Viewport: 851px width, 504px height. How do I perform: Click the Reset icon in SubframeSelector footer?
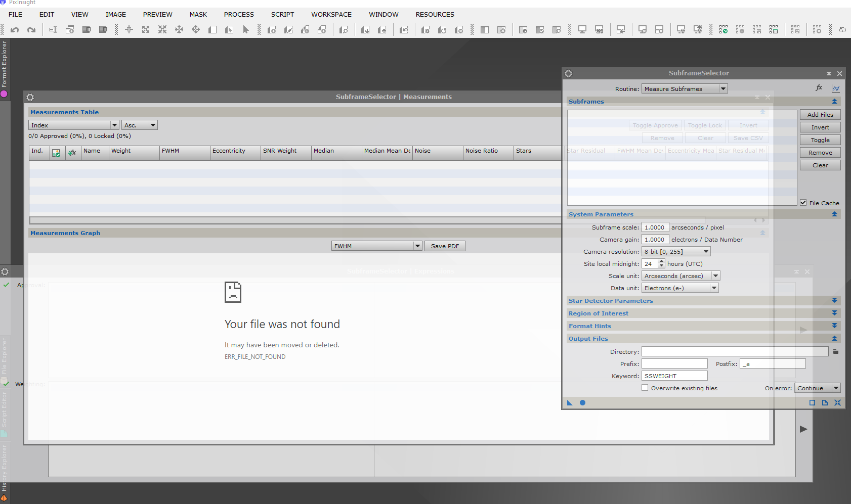(837, 403)
